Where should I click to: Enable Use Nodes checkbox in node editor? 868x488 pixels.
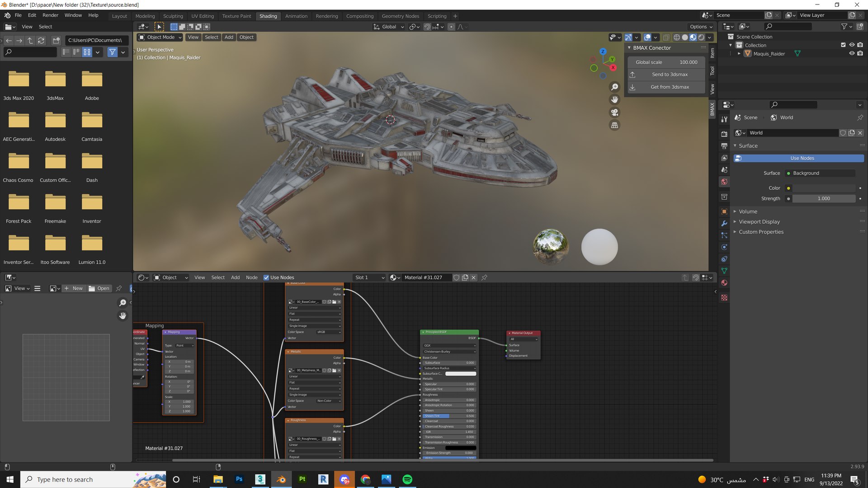point(266,278)
